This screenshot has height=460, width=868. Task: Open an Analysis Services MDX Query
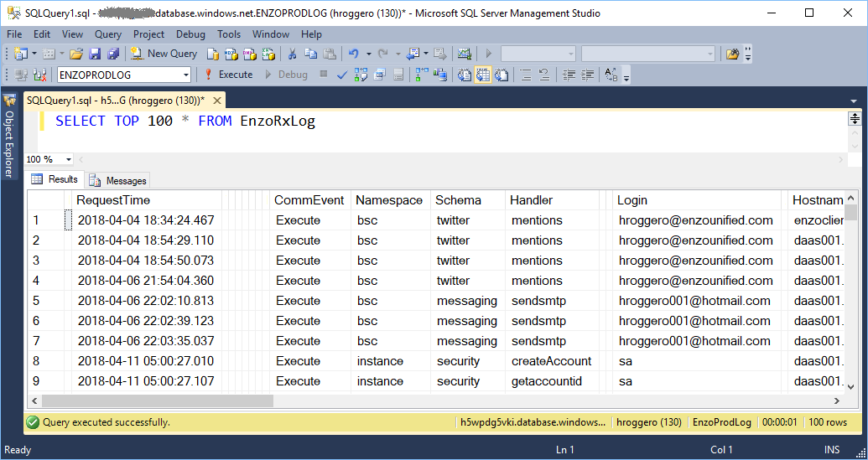pos(231,54)
